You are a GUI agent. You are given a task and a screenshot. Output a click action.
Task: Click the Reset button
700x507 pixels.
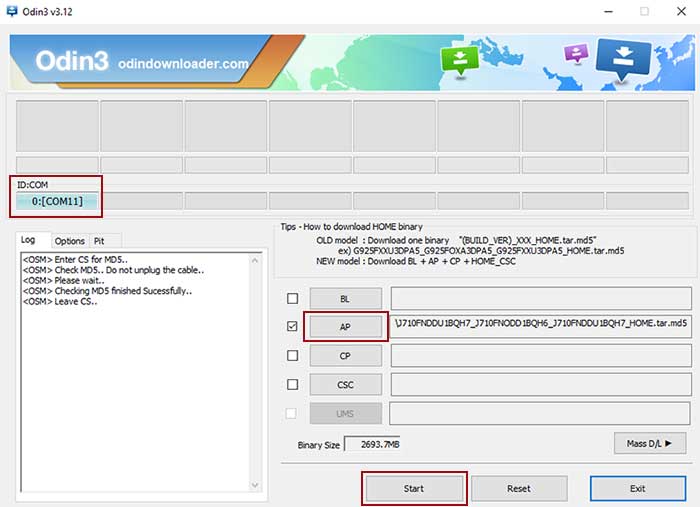click(518, 488)
